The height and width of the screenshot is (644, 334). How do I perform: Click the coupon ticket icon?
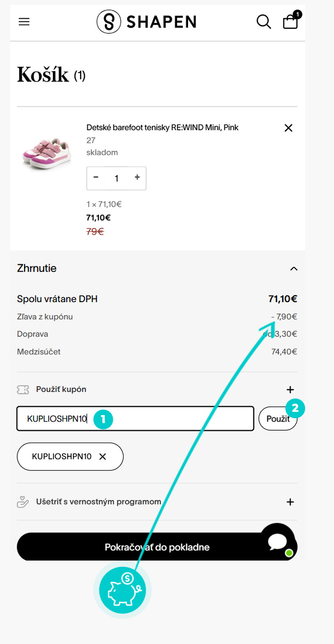tap(23, 390)
